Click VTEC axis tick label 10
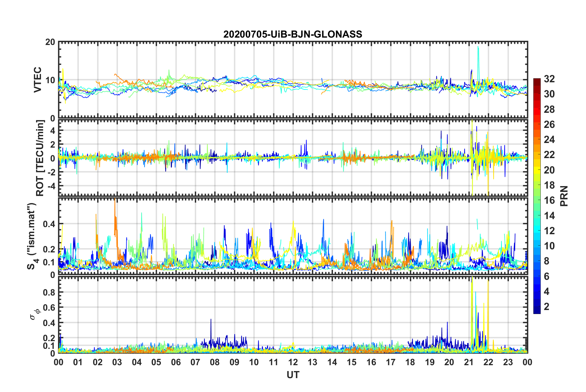The width and height of the screenshot is (586, 392). coord(50,80)
